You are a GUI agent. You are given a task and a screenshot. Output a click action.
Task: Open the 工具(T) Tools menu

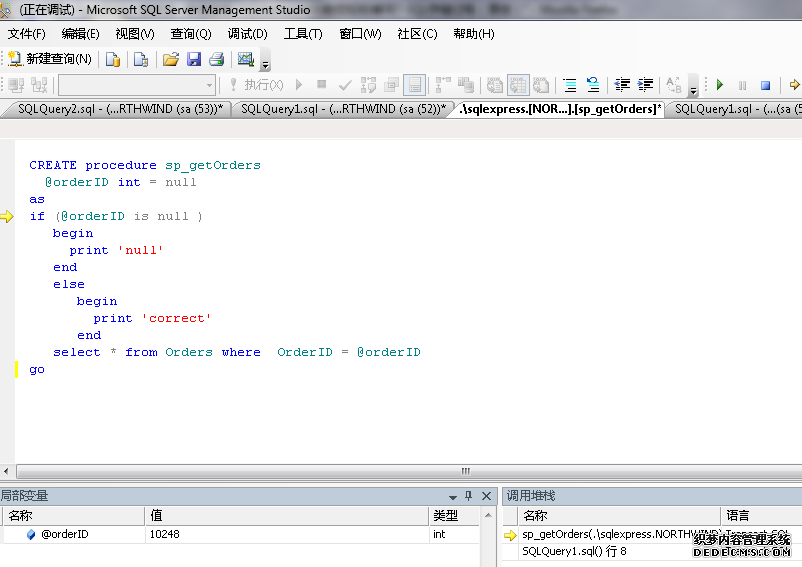point(303,33)
